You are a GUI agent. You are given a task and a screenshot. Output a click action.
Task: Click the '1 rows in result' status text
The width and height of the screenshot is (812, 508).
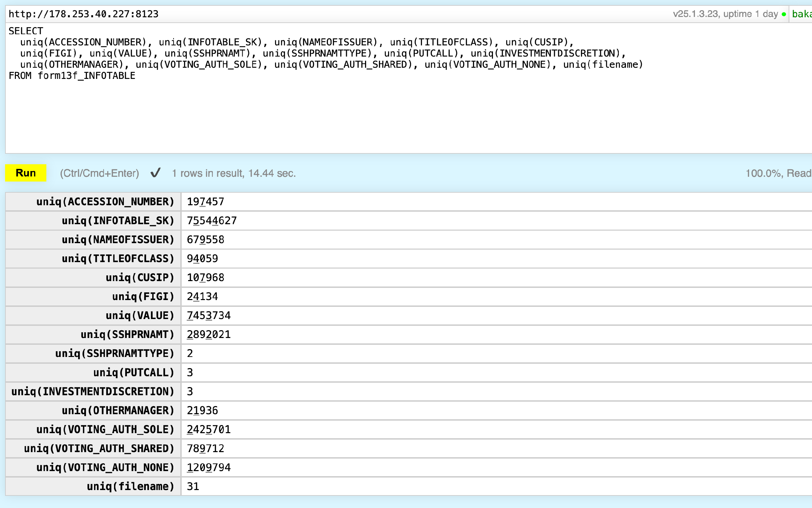(234, 173)
